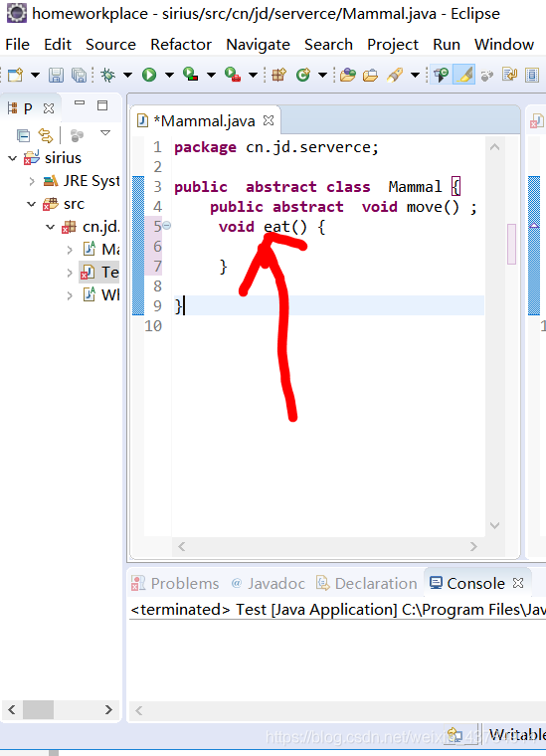Open the Refactor menu
The width and height of the screenshot is (546, 756).
181,45
